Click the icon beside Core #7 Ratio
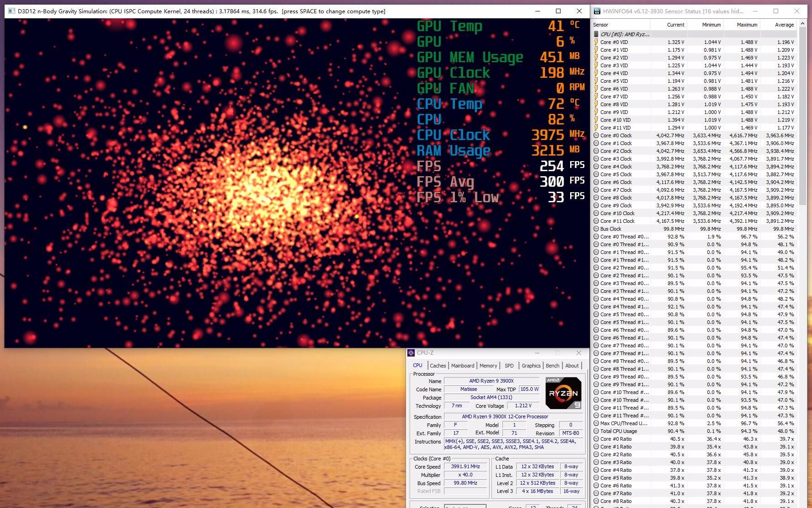This screenshot has width=812, height=508. tap(596, 493)
